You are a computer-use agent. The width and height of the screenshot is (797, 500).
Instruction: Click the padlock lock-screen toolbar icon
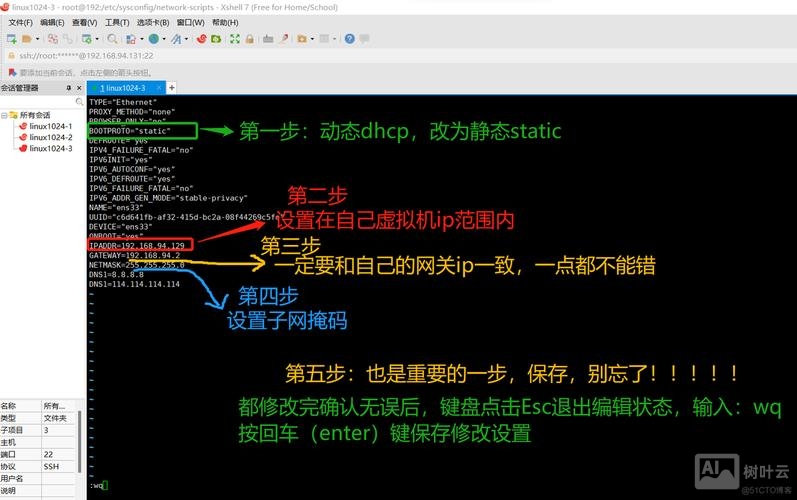point(250,39)
